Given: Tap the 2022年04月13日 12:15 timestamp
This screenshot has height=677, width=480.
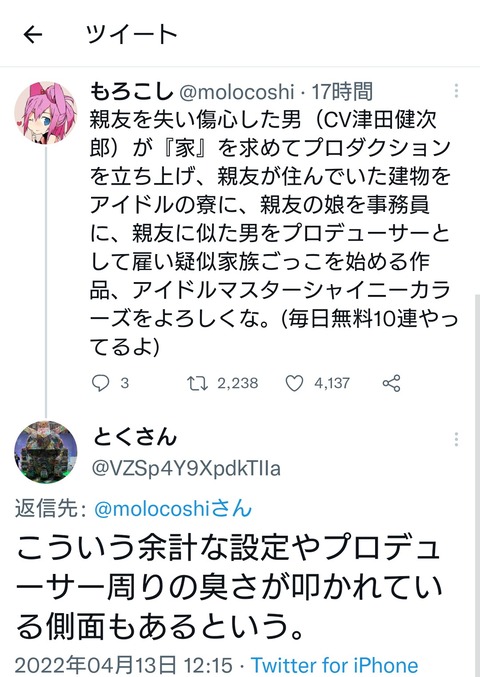Looking at the screenshot, I should pos(124,665).
